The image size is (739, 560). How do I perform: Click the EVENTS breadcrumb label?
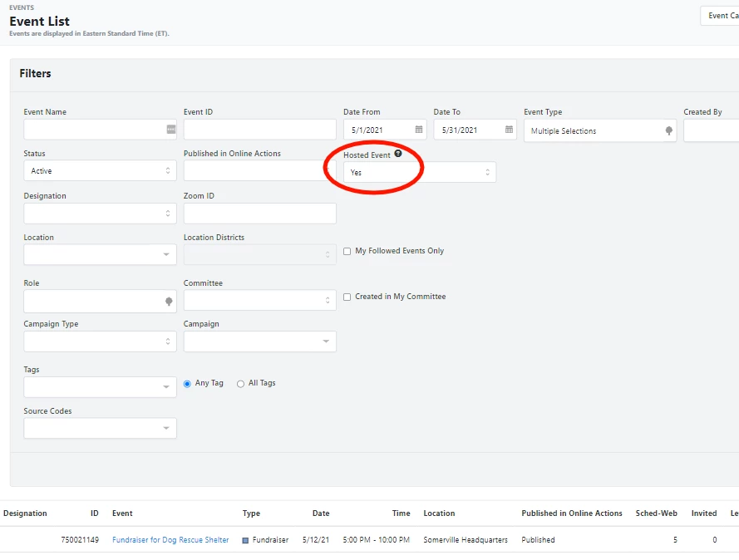coord(21,7)
